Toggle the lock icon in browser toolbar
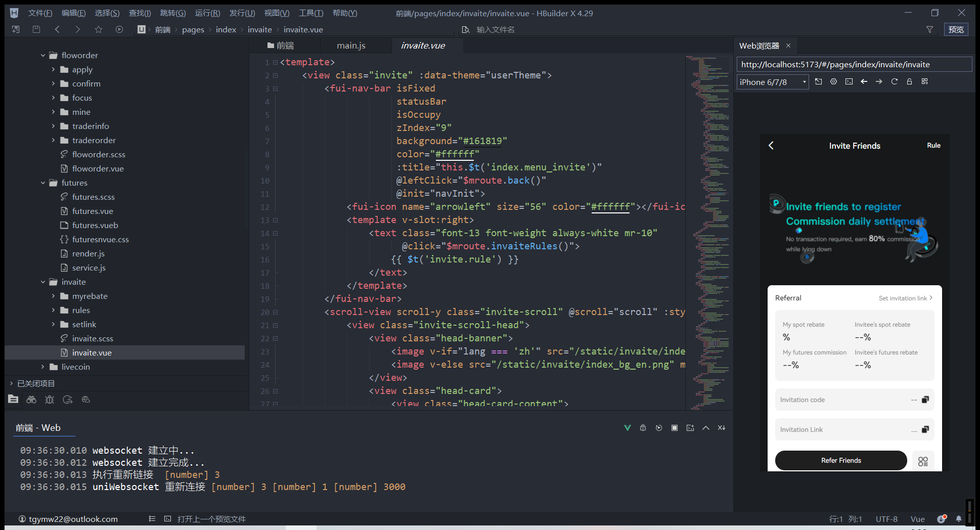This screenshot has width=980, height=530. [909, 81]
